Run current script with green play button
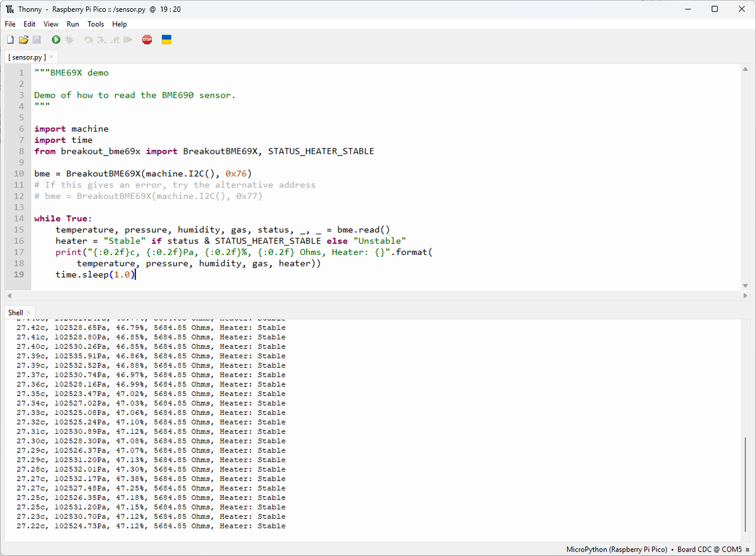Viewport: 756px width, 556px height. 56,40
